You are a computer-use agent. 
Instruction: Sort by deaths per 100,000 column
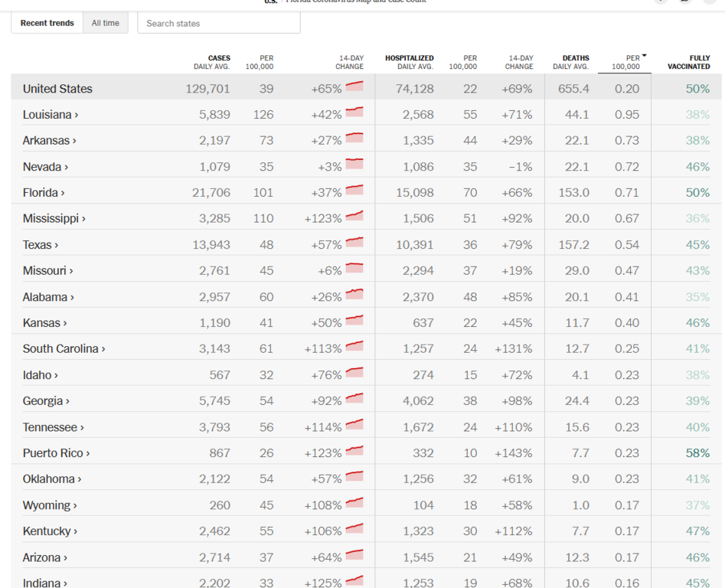625,62
